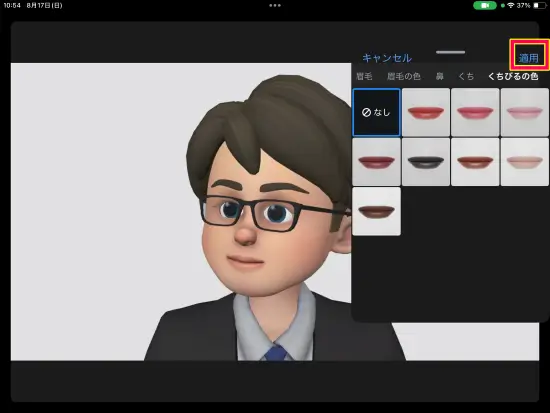Switch to the 眉毛 eyebrows tab
Image resolution: width=550 pixels, height=413 pixels.
[x=364, y=76]
